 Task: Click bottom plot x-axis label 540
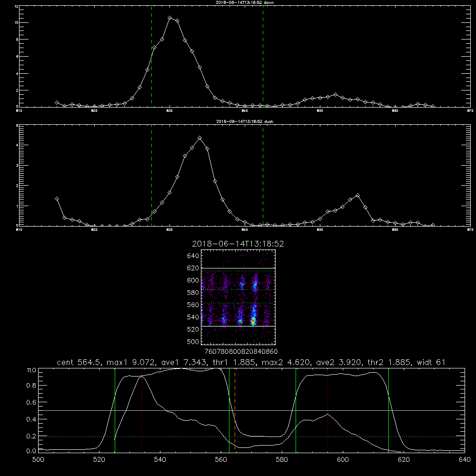tap(160, 460)
